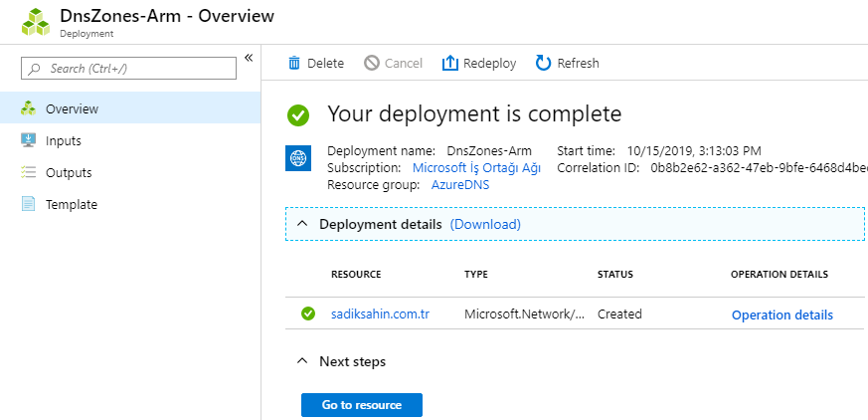Click the STATUS column header
Image resolution: width=868 pixels, height=420 pixels.
pos(615,275)
